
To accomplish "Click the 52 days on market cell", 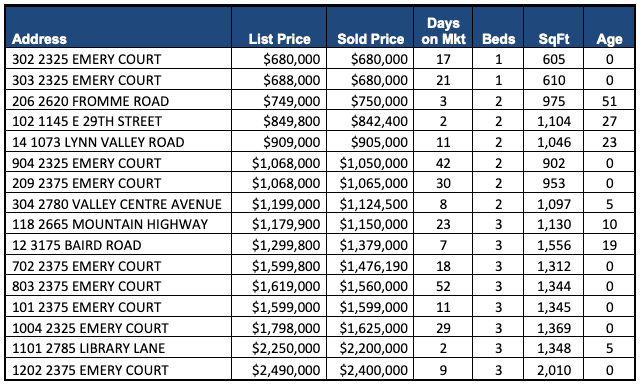I will click(443, 286).
